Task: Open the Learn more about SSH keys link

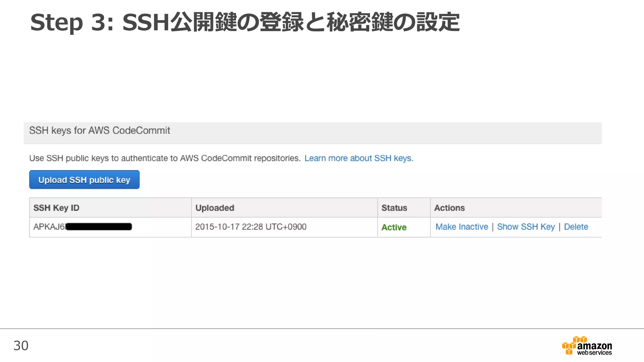Action: [x=359, y=158]
